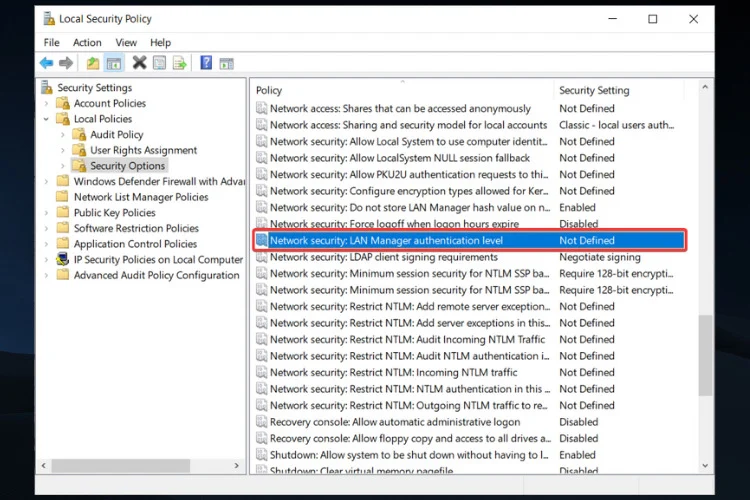Click the tree pane scroll left arrow
Viewport: 750px width, 500px height.
click(x=44, y=465)
